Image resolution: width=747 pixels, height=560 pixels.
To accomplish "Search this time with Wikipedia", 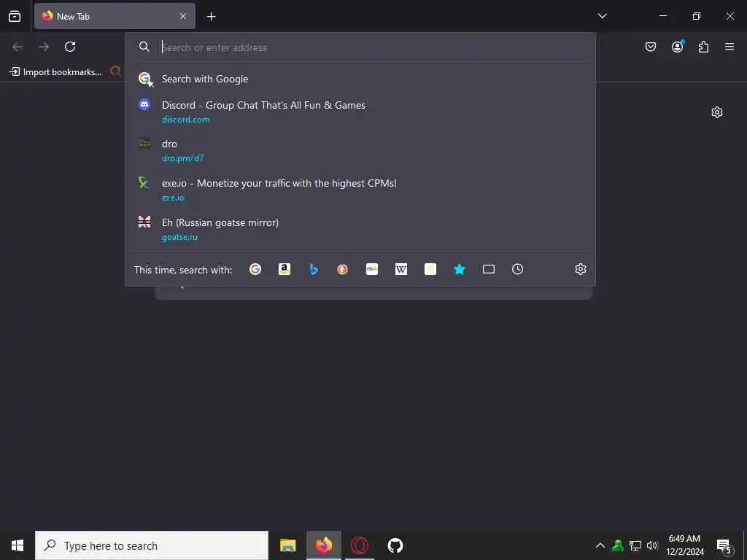I will click(x=401, y=270).
